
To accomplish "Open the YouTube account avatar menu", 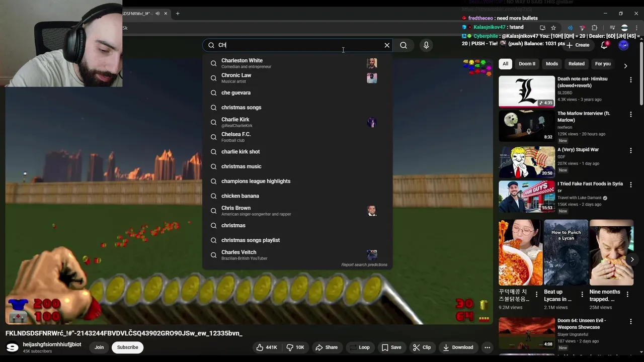I will click(x=623, y=45).
